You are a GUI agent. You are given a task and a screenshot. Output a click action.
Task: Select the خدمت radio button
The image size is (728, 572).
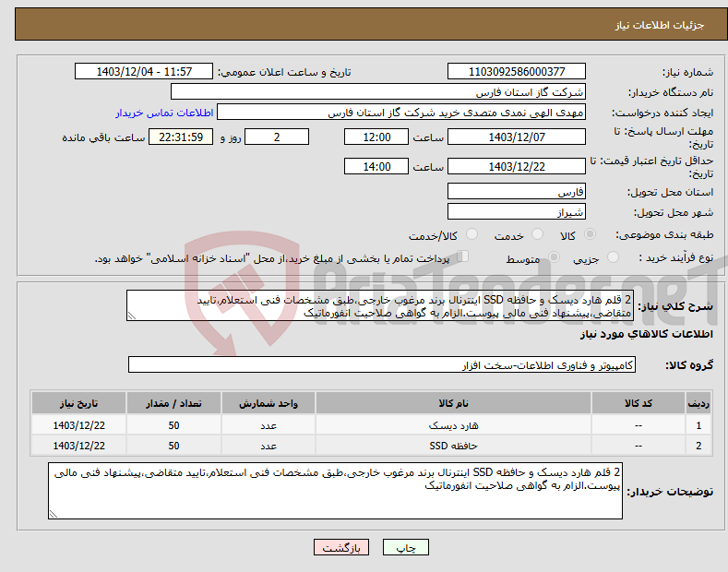[537, 234]
